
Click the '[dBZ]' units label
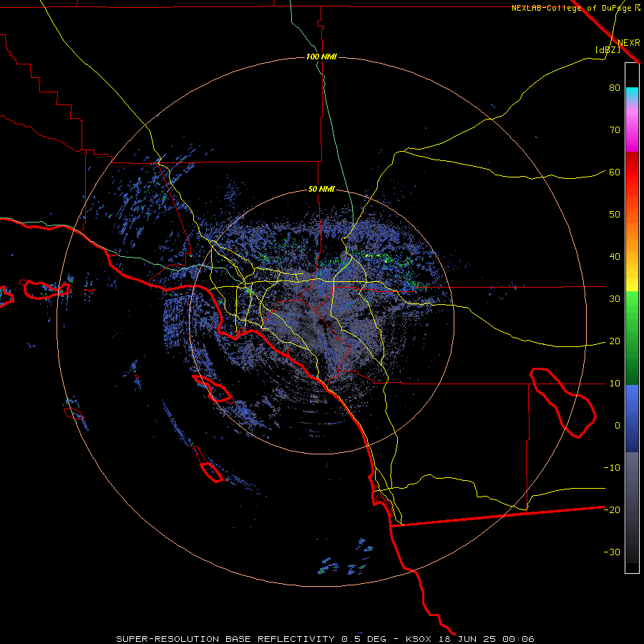608,49
